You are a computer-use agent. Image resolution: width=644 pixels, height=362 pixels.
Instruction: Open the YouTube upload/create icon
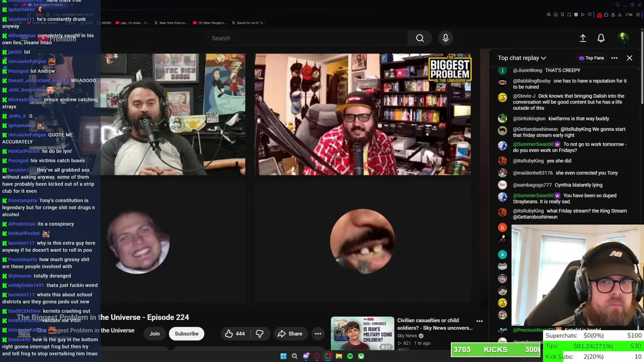(583, 38)
